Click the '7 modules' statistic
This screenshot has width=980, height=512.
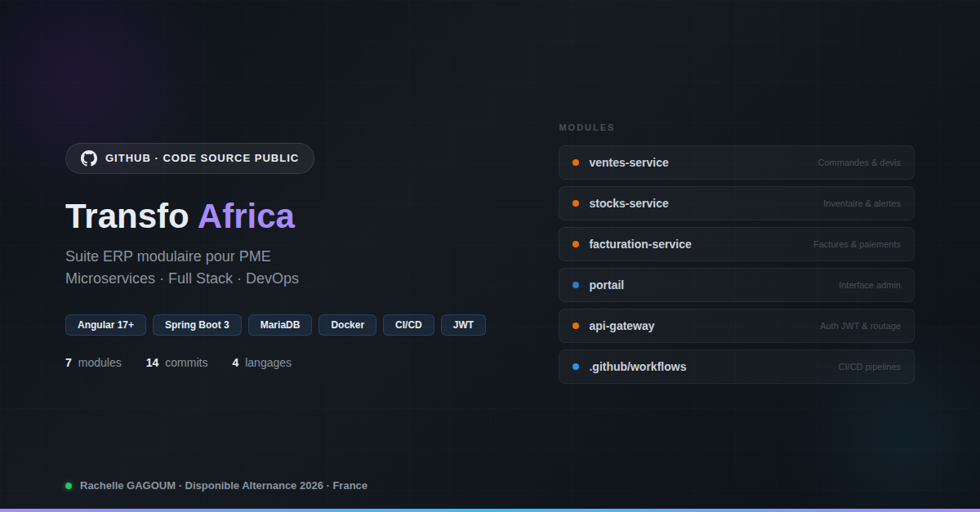click(93, 363)
